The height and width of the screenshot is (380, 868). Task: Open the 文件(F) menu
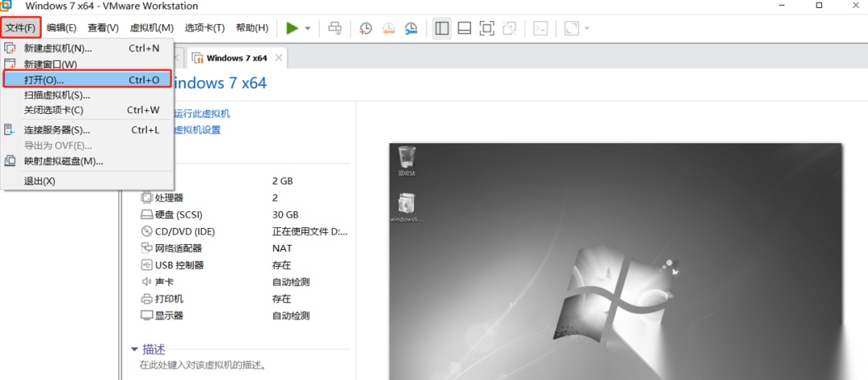[20, 27]
